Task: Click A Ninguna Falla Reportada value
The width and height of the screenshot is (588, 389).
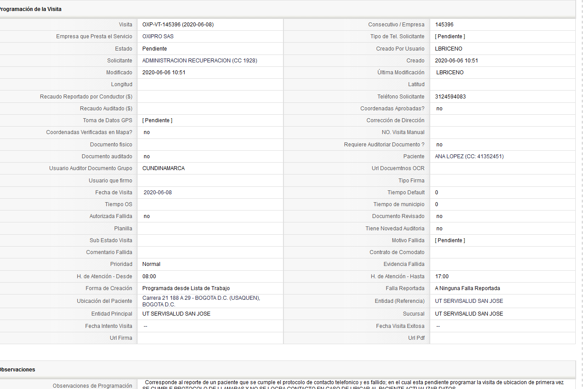Action: pyautogui.click(x=468, y=288)
